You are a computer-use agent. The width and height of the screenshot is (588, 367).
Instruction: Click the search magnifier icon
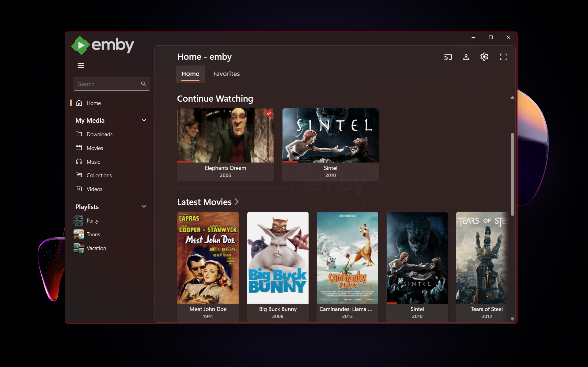[x=143, y=84]
